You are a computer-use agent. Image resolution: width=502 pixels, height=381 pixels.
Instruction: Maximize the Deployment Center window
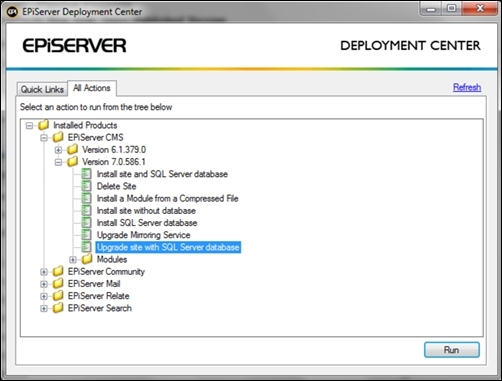click(x=452, y=9)
